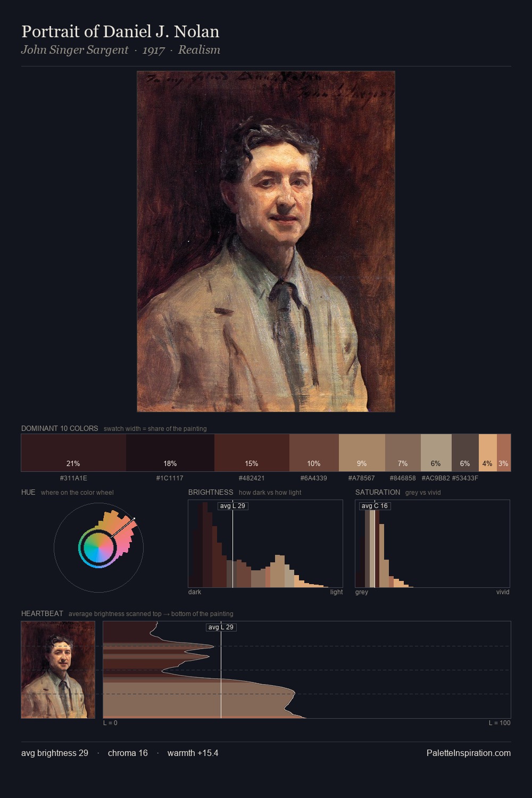Choose the 6% swatch #53433F
532x798 pixels.
click(465, 453)
